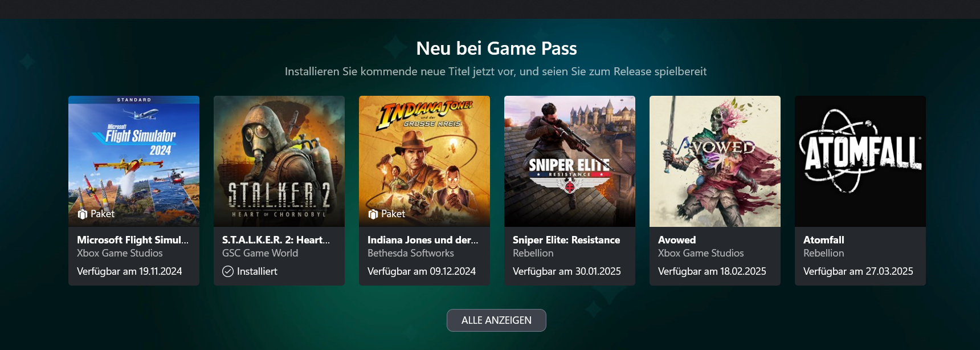Click Bethesda Softworks publisher text

coord(411,253)
